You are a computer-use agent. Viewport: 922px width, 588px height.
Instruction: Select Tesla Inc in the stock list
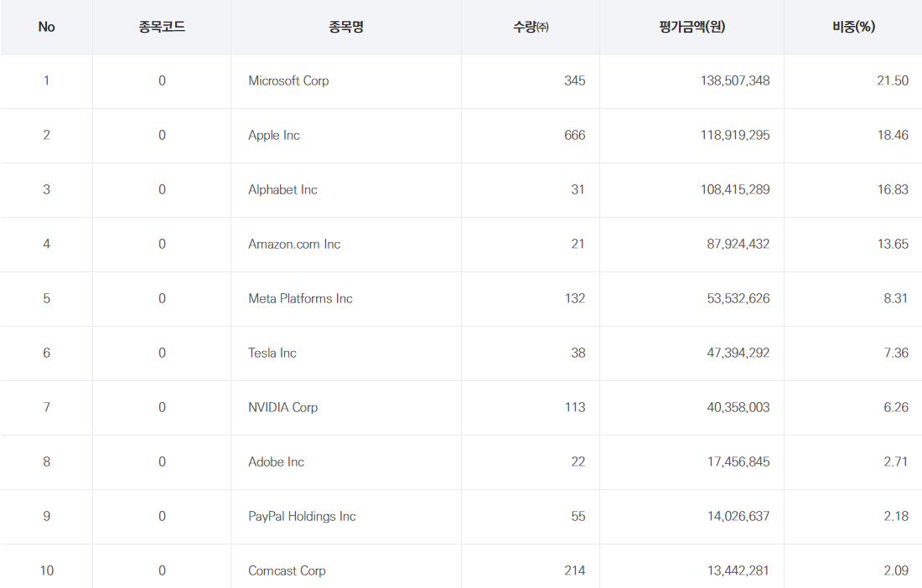click(x=272, y=353)
